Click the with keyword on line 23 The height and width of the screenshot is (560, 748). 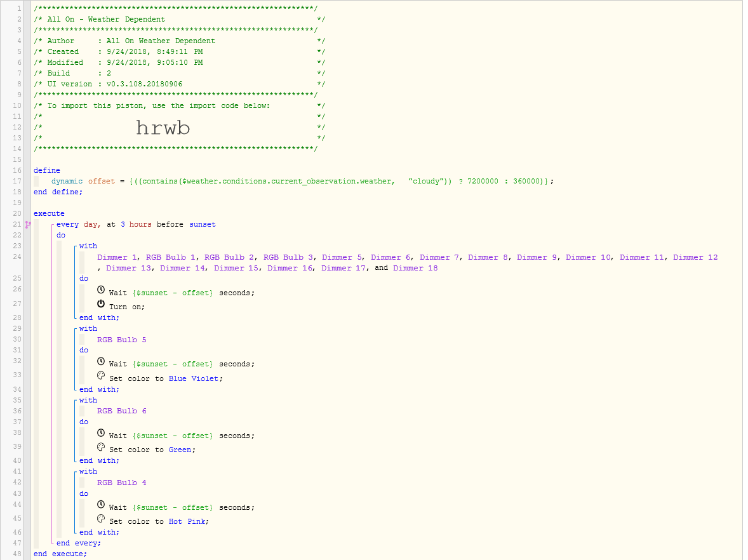88,246
